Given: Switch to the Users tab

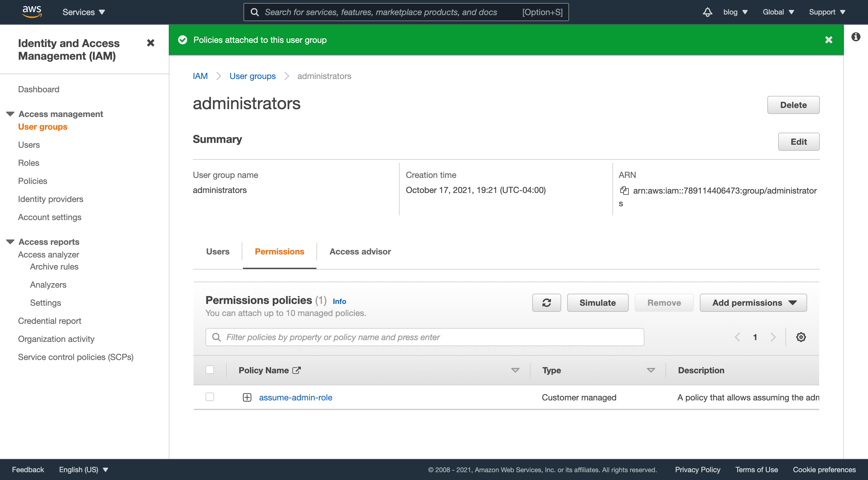Looking at the screenshot, I should tap(218, 251).
